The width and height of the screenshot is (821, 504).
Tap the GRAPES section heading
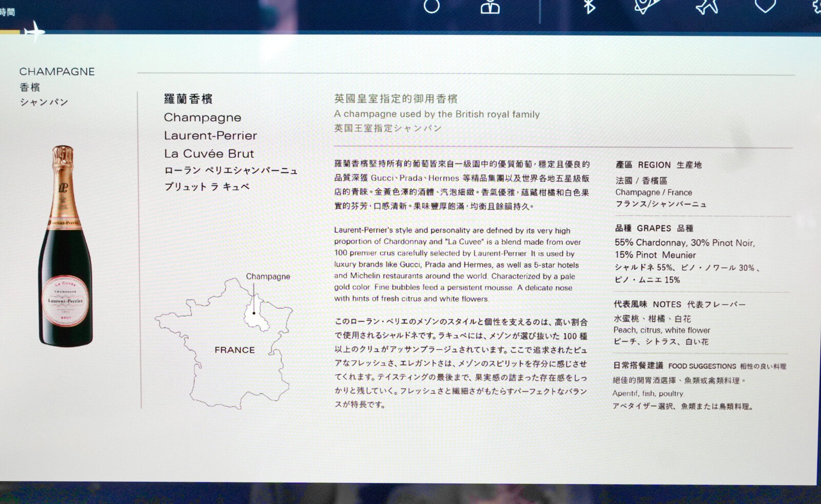[x=654, y=228]
